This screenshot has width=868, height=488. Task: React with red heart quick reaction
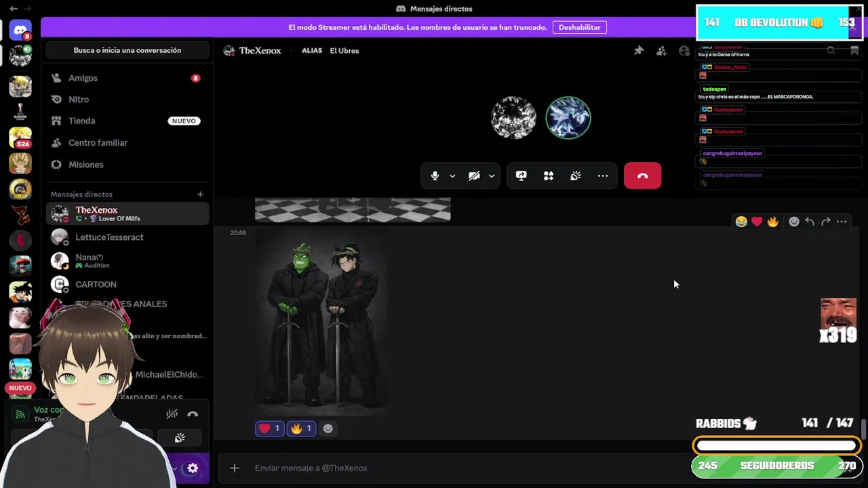[757, 222]
